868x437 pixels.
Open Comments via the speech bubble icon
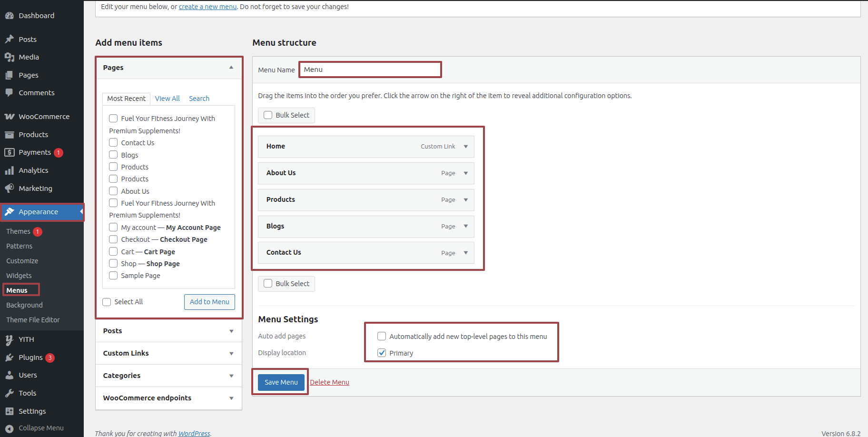(x=10, y=93)
